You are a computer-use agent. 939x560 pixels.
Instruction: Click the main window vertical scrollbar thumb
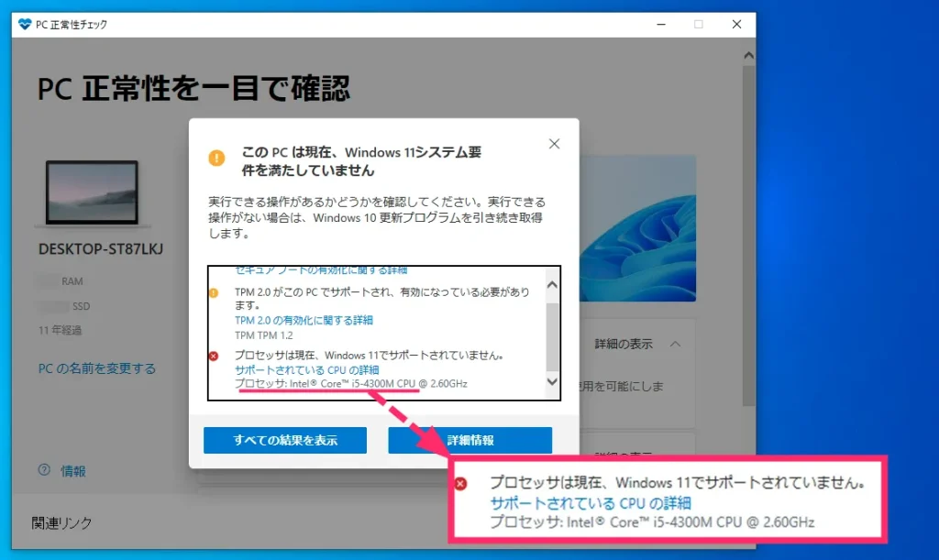[x=748, y=236]
